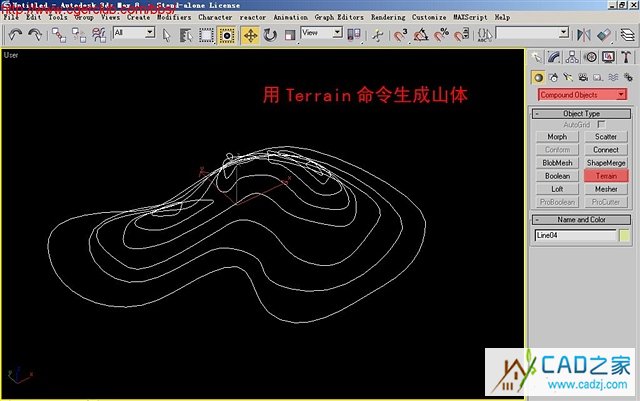Activate the Select and Move tool
This screenshot has height=401, width=640.
point(250,36)
